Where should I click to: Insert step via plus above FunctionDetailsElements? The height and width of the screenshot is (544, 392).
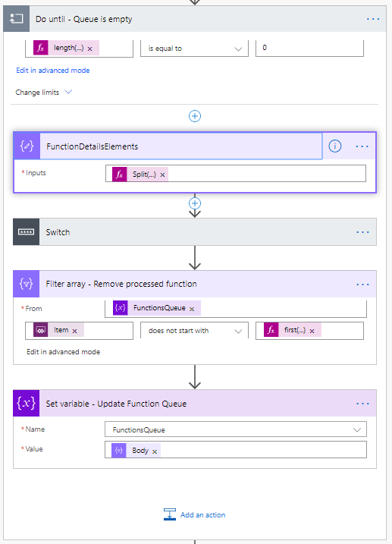click(195, 116)
